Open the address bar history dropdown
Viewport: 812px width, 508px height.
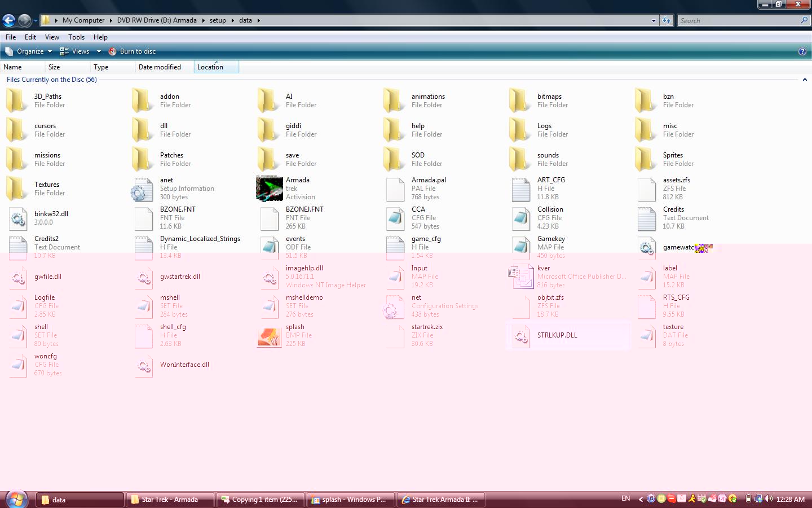pos(654,20)
